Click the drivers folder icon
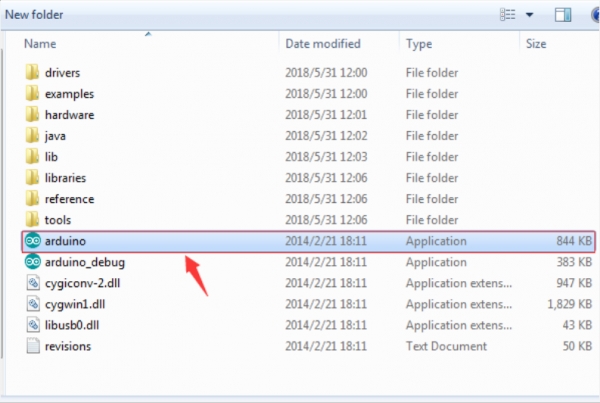 coord(33,72)
